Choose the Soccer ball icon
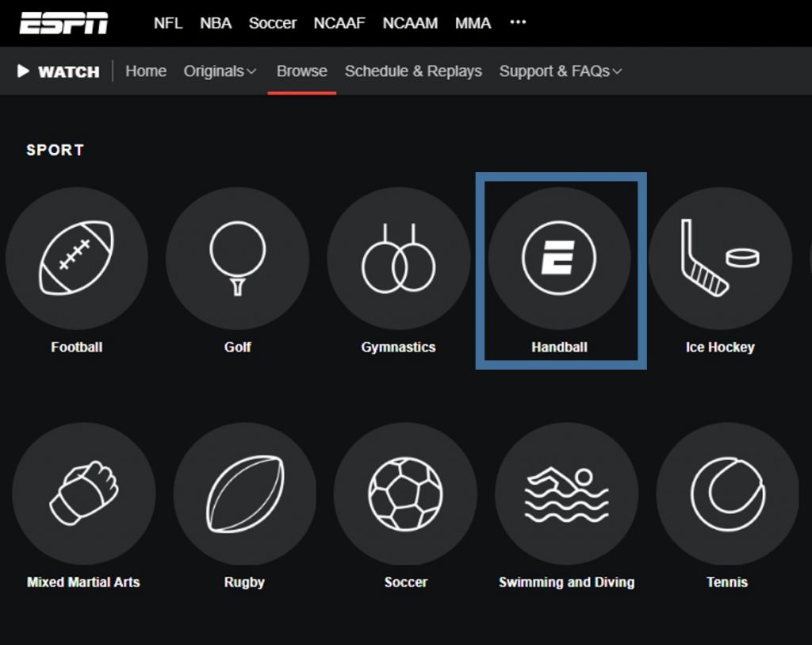 point(405,493)
